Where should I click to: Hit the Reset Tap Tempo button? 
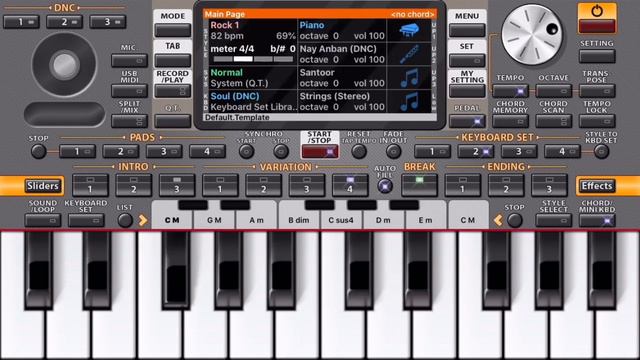[359, 152]
